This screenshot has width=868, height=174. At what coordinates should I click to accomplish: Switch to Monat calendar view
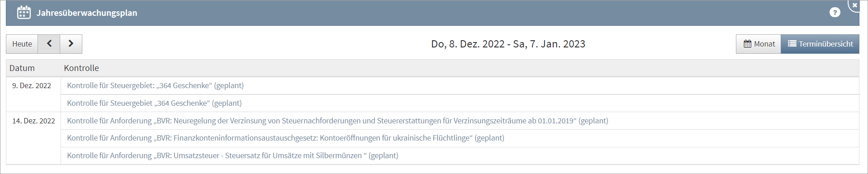point(759,44)
